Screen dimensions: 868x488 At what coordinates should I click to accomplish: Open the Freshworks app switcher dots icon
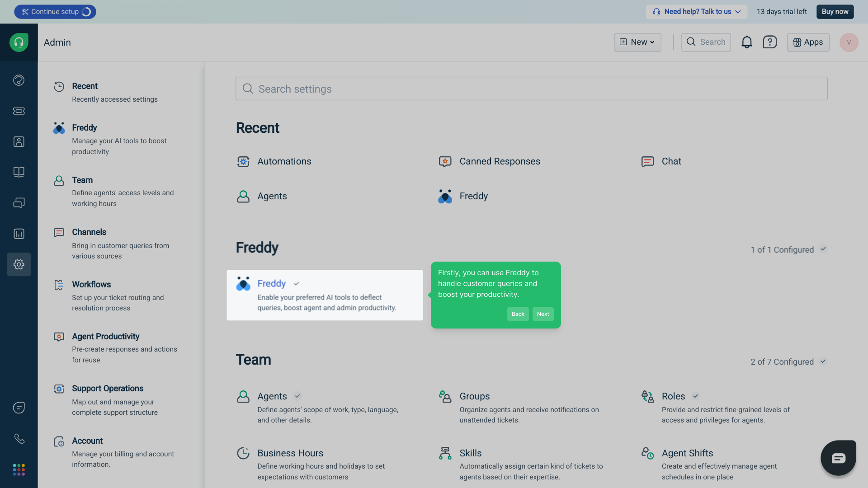[x=19, y=470]
